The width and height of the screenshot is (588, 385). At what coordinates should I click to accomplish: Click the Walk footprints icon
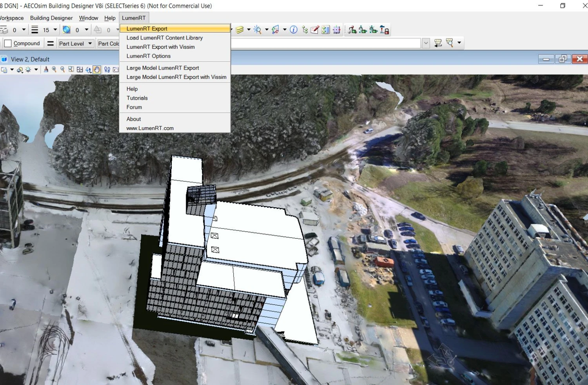107,69
